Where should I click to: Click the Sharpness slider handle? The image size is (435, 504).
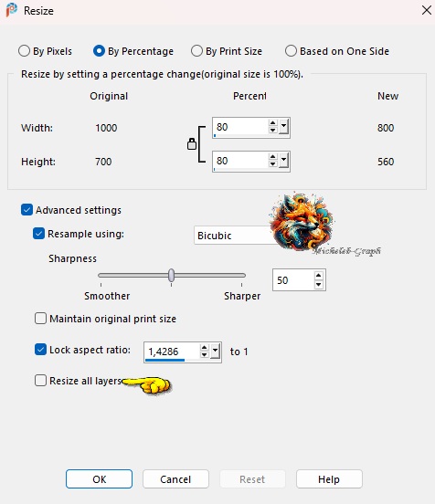172,276
